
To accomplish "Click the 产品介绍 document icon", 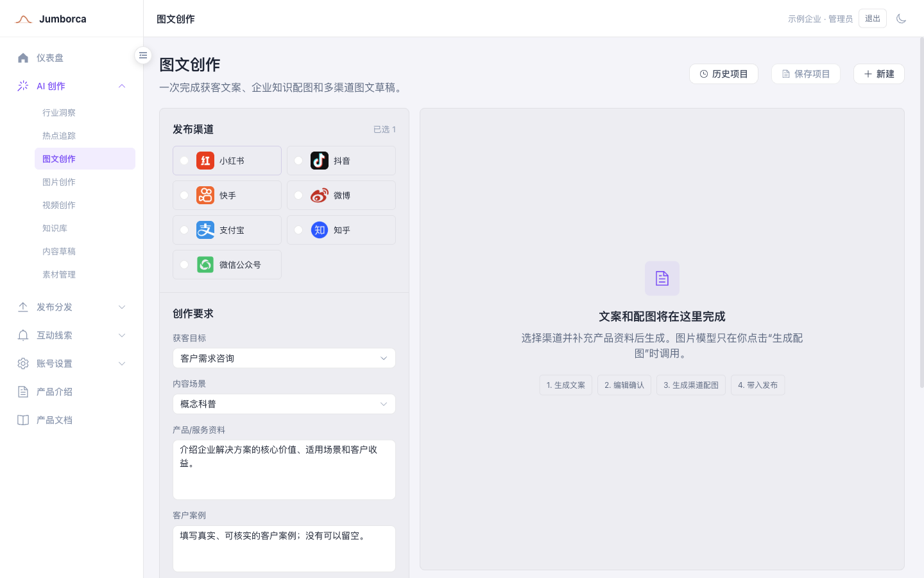I will [x=23, y=392].
